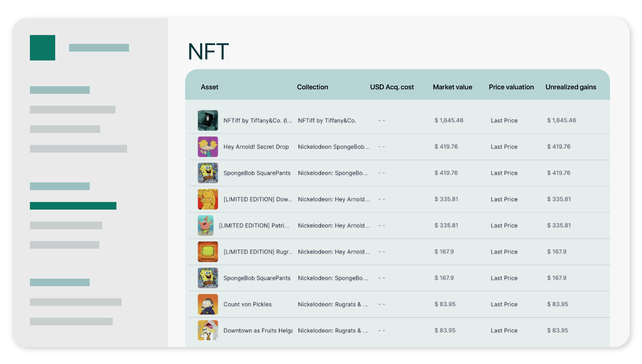Click the Nickelodeon: Rugrats & ... collection for Count von Pickles
This screenshot has width=642, height=364.
tap(333, 304)
